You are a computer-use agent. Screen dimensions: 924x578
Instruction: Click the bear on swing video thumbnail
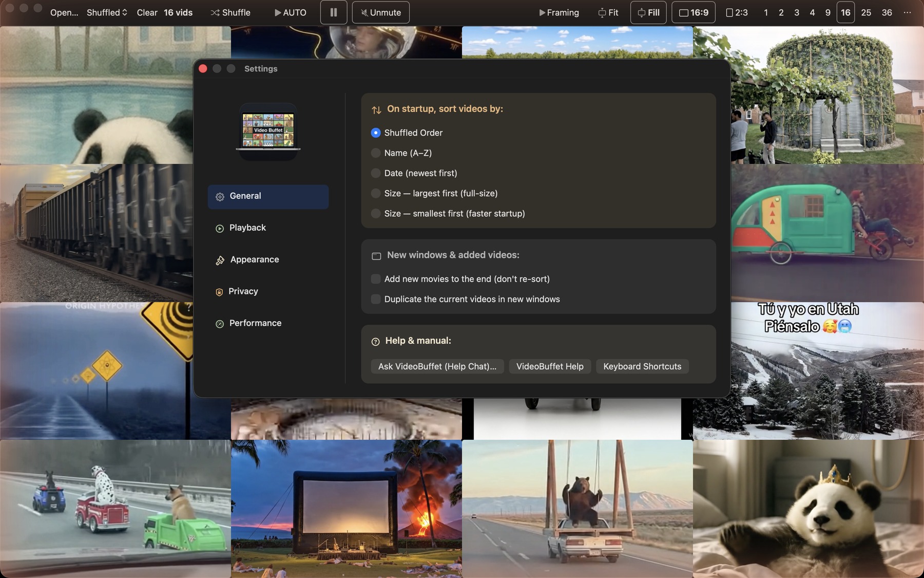tap(577, 509)
